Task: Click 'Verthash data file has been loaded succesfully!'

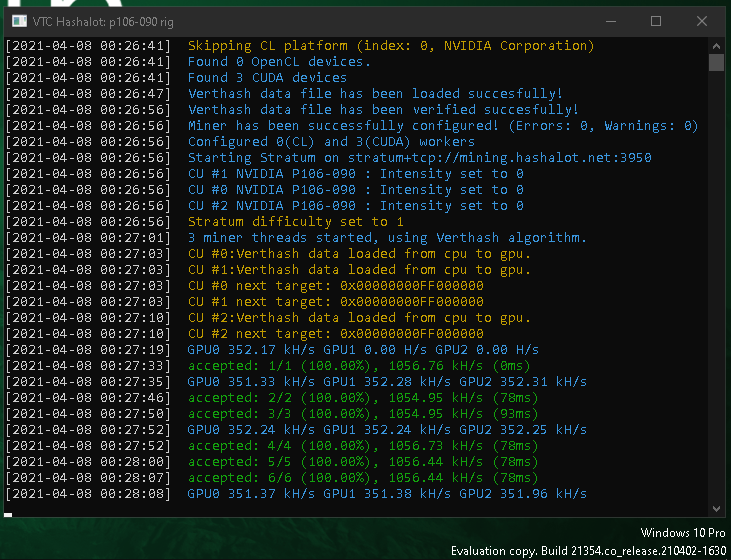Action: (375, 93)
